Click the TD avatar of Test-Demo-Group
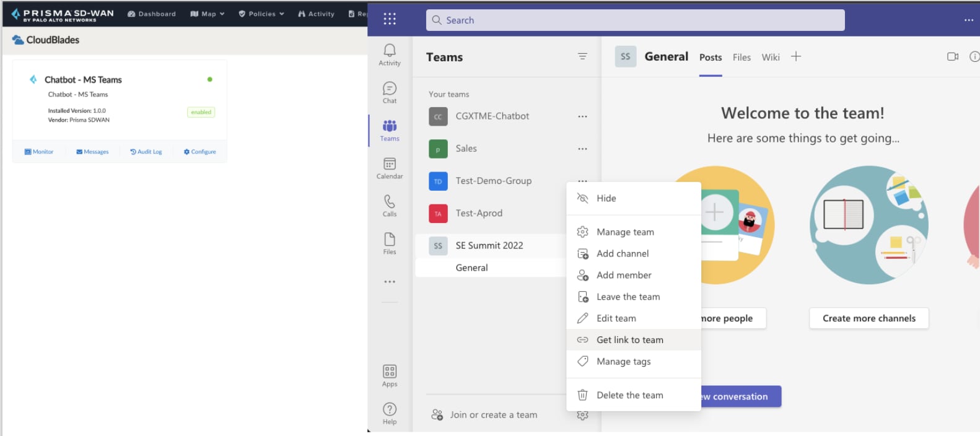 (438, 181)
